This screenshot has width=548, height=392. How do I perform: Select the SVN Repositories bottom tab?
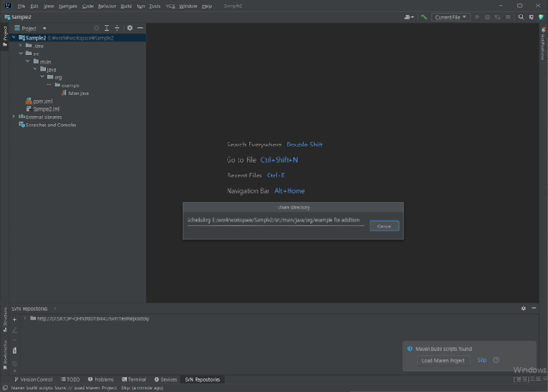(x=202, y=379)
